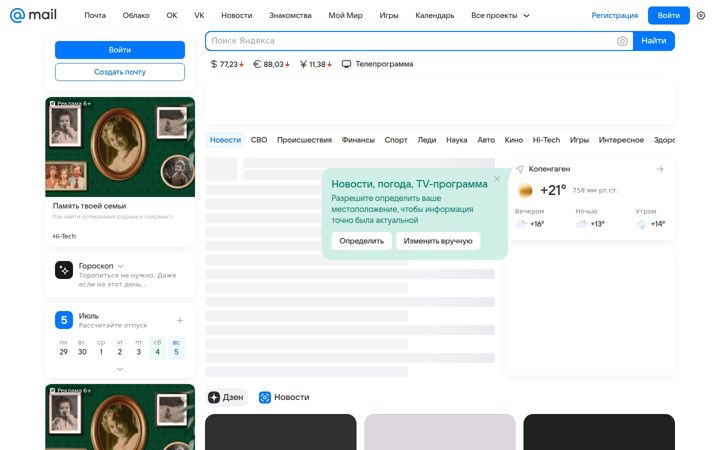Image resolution: width=720 pixels, height=450 pixels.
Task: Click the blue Новости feed icon
Action: 265,397
